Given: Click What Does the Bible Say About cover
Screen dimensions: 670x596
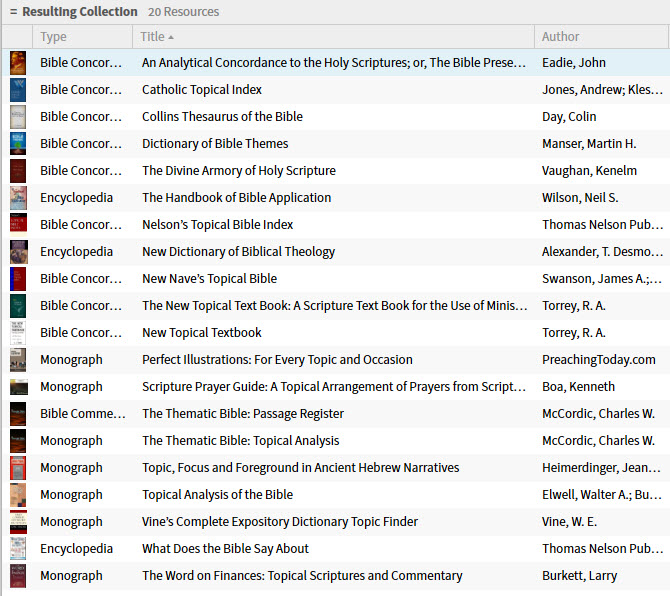Looking at the screenshot, I should coord(18,549).
